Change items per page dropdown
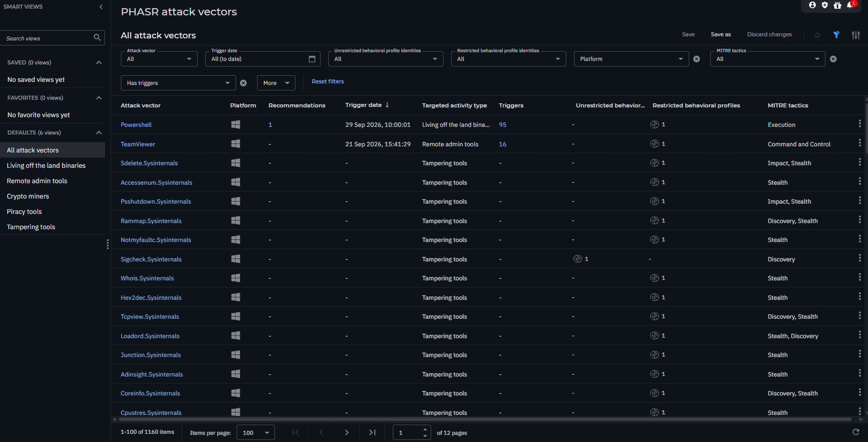 point(256,433)
